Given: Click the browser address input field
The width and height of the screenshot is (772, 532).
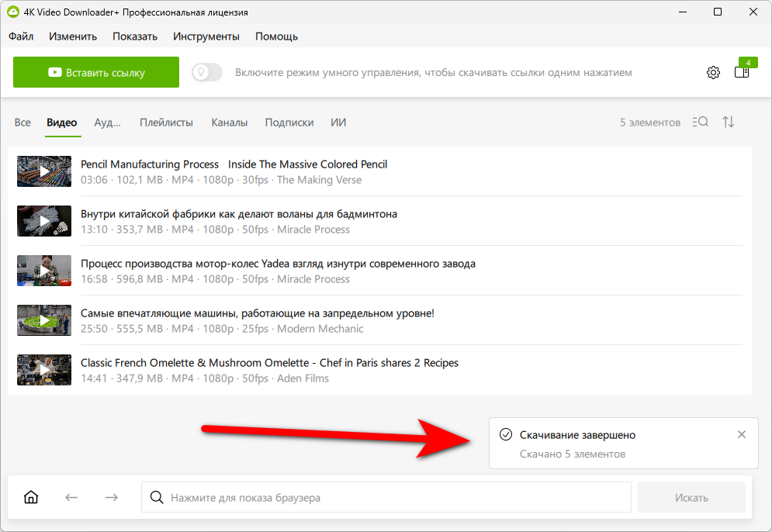Looking at the screenshot, I should tap(386, 498).
